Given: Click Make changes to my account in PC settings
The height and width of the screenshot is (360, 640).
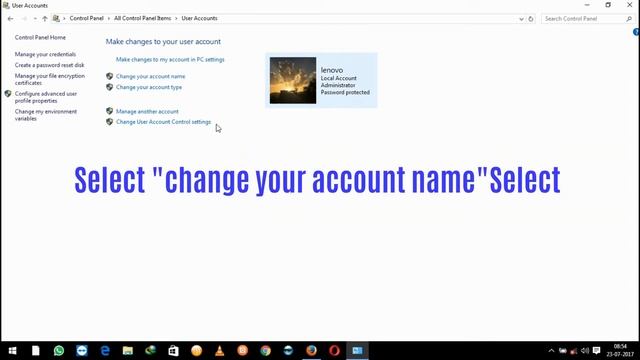Looking at the screenshot, I should click(x=170, y=60).
